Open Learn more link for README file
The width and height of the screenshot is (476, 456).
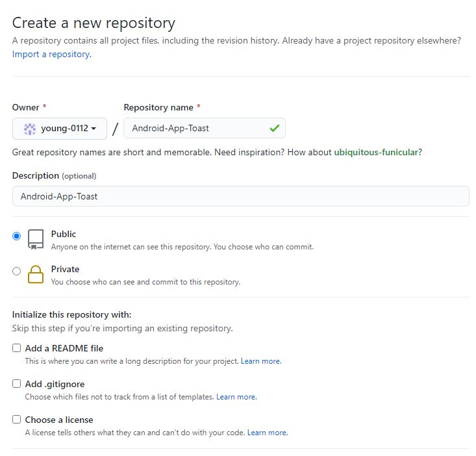click(x=261, y=361)
